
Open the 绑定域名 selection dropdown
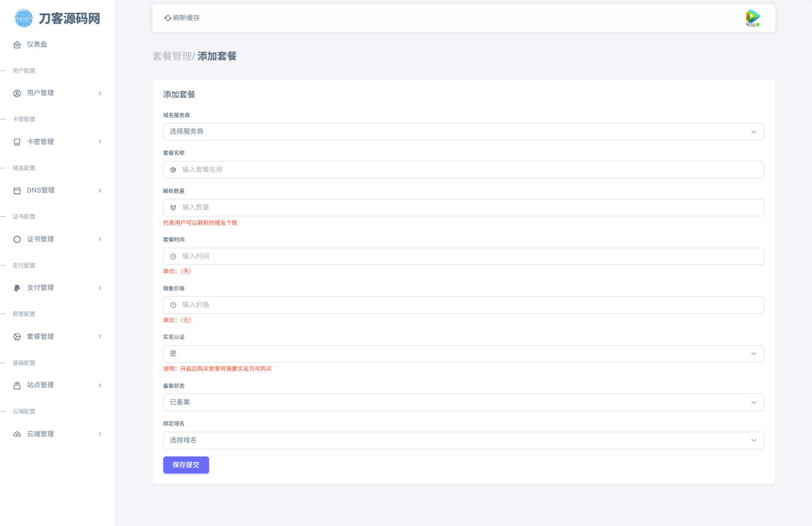463,440
